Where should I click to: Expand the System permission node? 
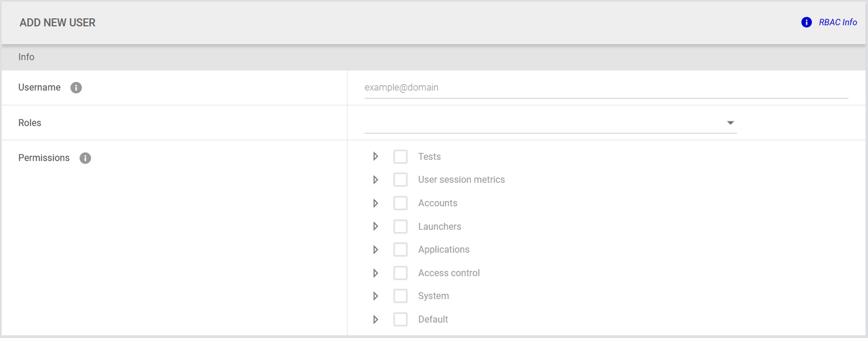point(376,296)
